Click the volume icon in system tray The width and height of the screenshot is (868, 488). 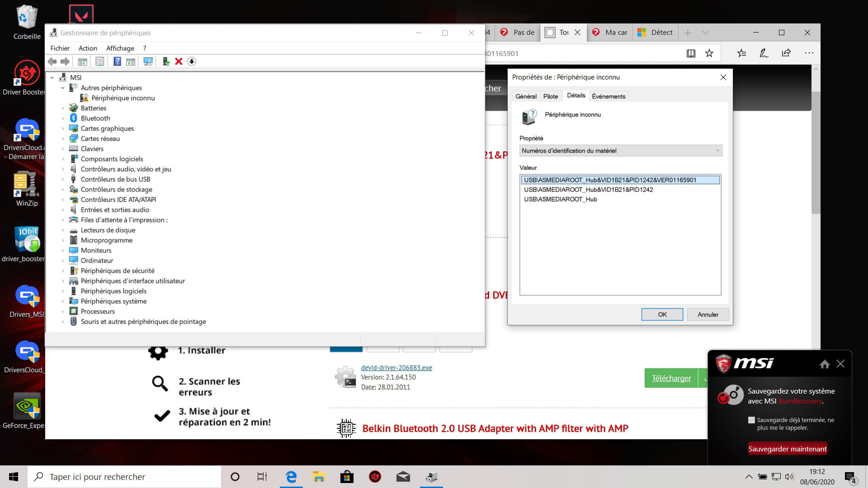click(789, 476)
